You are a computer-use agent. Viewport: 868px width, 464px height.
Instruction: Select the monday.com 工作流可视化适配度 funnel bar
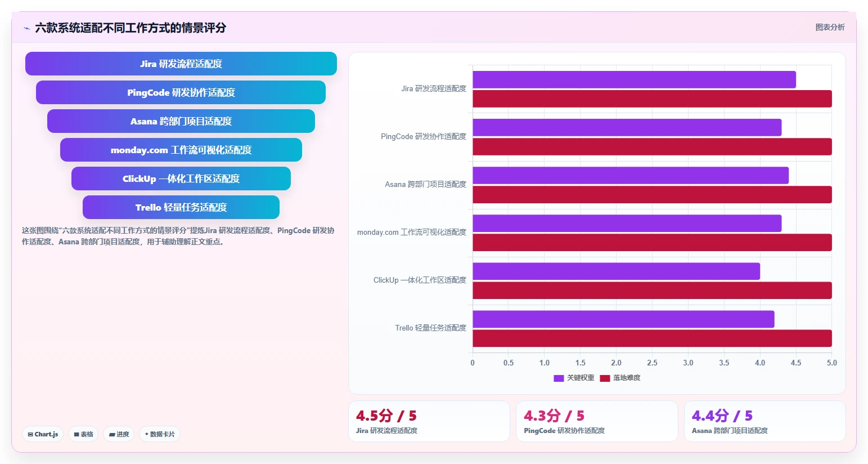click(181, 150)
